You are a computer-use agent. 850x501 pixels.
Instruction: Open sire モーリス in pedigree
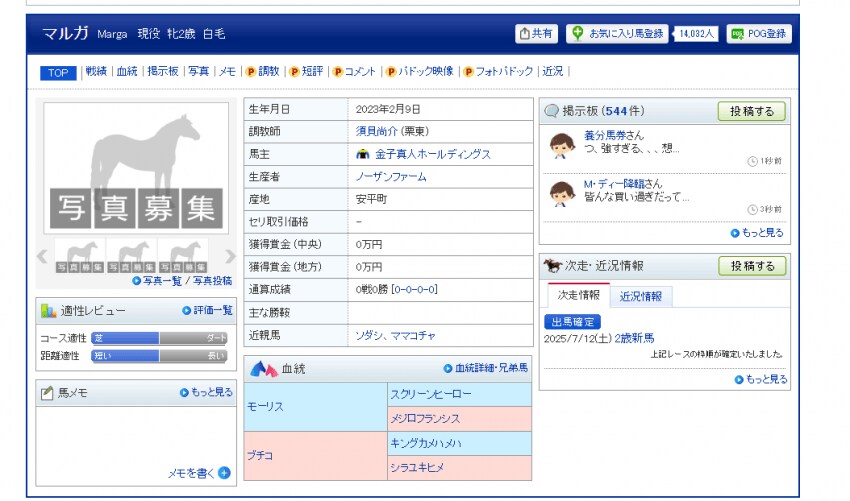[265, 407]
